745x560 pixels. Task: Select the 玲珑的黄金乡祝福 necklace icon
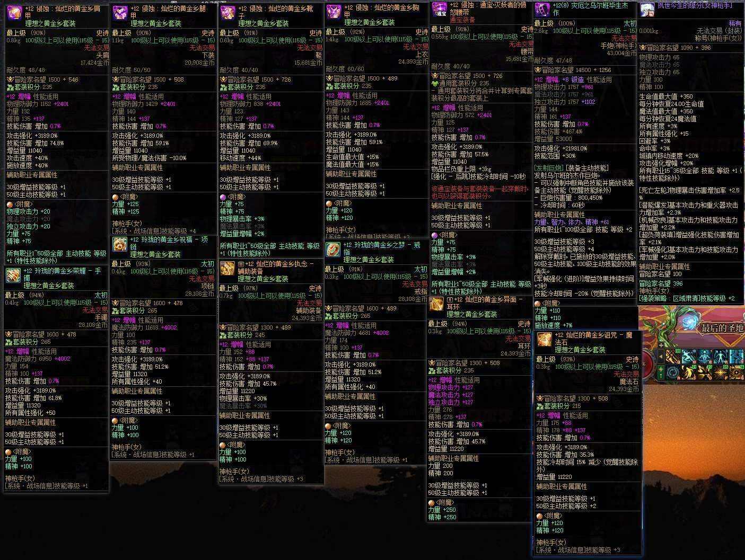120,244
